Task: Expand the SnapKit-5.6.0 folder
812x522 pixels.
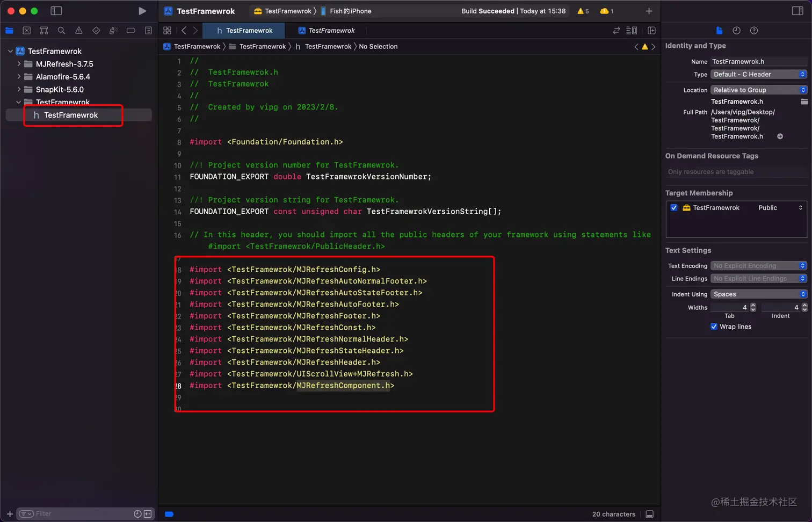Action: [x=19, y=90]
